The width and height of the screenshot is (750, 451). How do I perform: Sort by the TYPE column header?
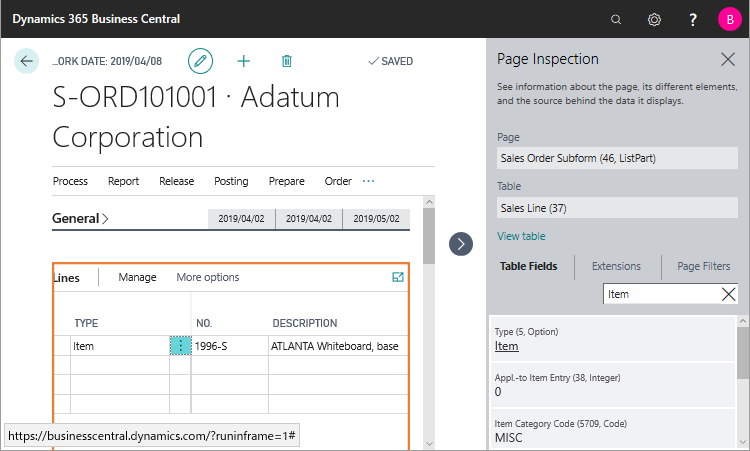coord(86,323)
